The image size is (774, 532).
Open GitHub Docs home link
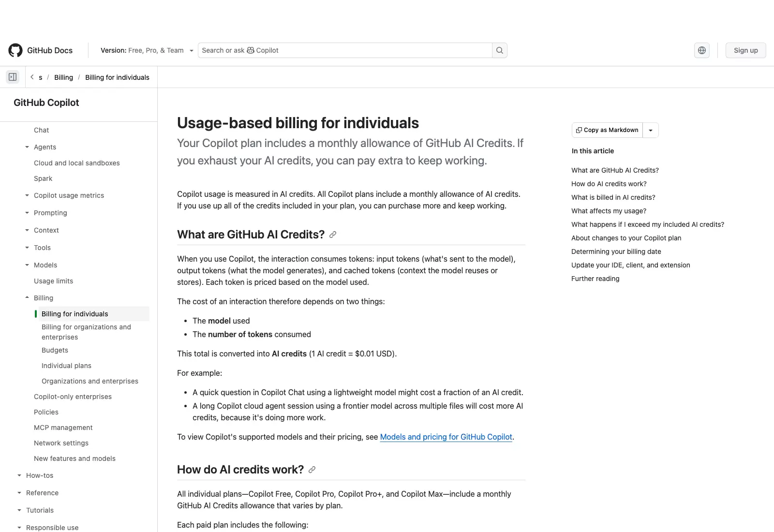click(50, 50)
